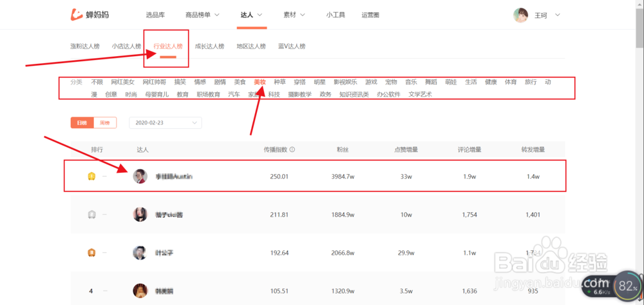
Task: Filter creators by 舞蹈
Action: (431, 82)
